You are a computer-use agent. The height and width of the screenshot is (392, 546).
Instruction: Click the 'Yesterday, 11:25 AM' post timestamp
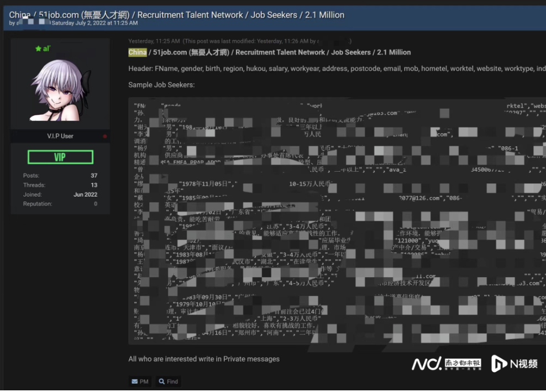154,41
